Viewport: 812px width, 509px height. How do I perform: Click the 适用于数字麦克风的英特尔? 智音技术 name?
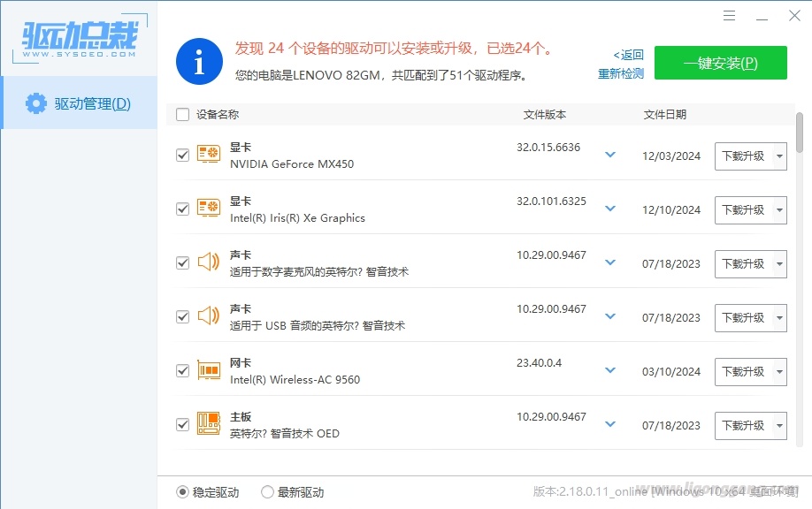point(319,272)
